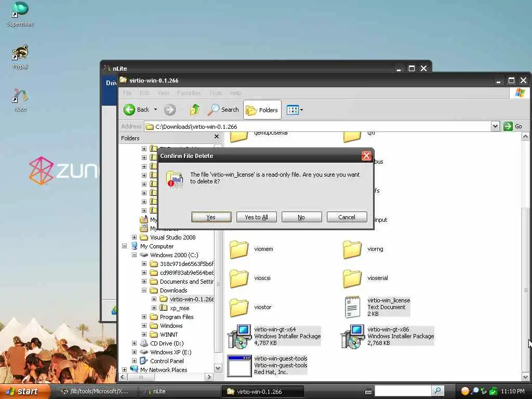Go Back in the Explorer toolbar
Screen dimensions: 532x399
136,110
